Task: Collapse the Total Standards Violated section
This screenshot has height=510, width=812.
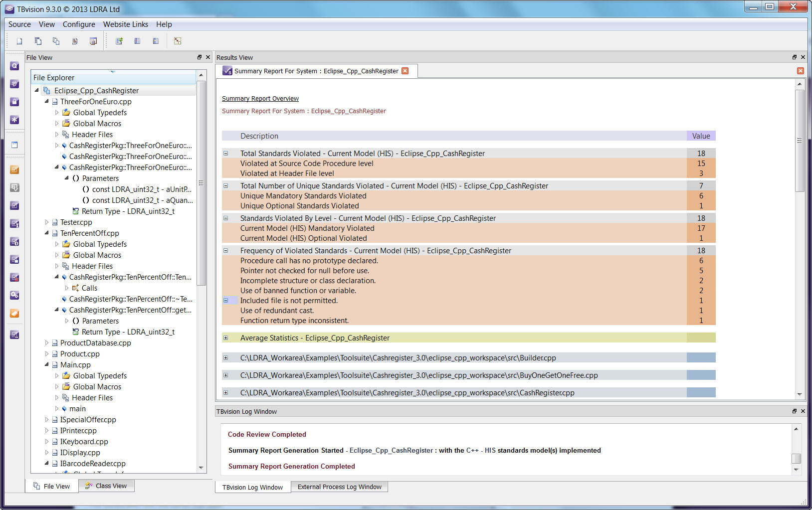Action: [x=225, y=154]
